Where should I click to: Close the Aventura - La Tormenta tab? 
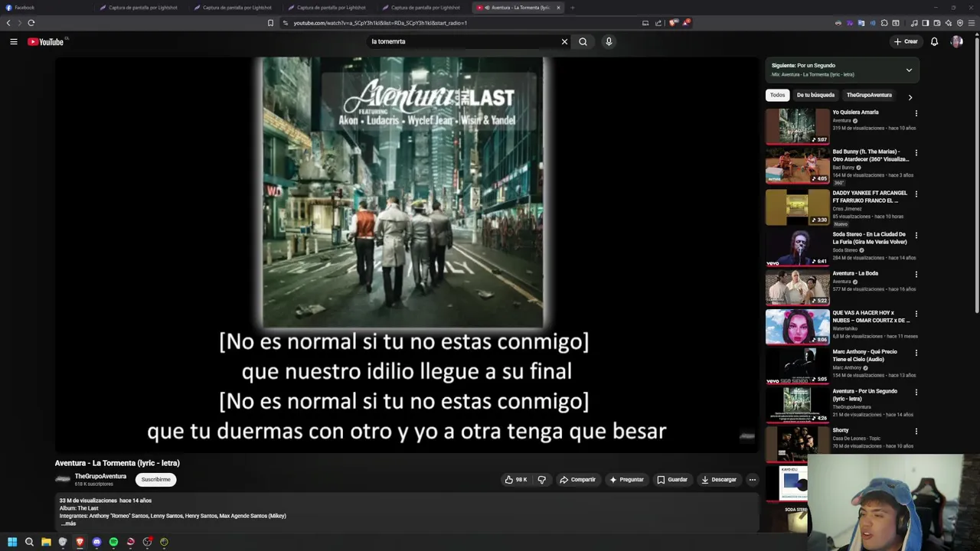pyautogui.click(x=558, y=8)
